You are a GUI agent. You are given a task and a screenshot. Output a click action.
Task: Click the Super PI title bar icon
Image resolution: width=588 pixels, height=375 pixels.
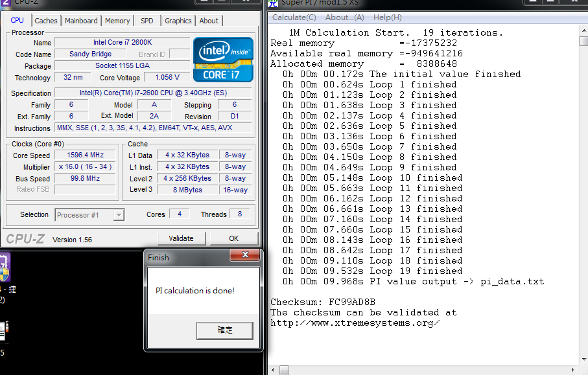click(273, 3)
